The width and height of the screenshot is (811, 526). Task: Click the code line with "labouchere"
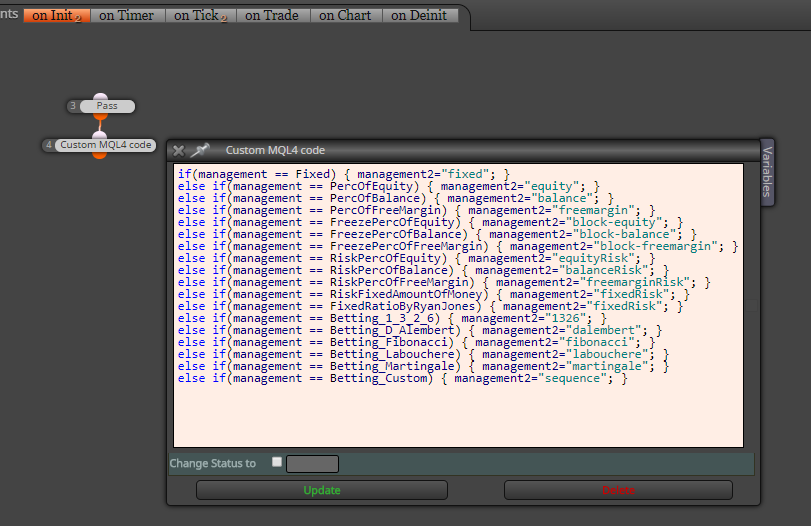point(424,354)
